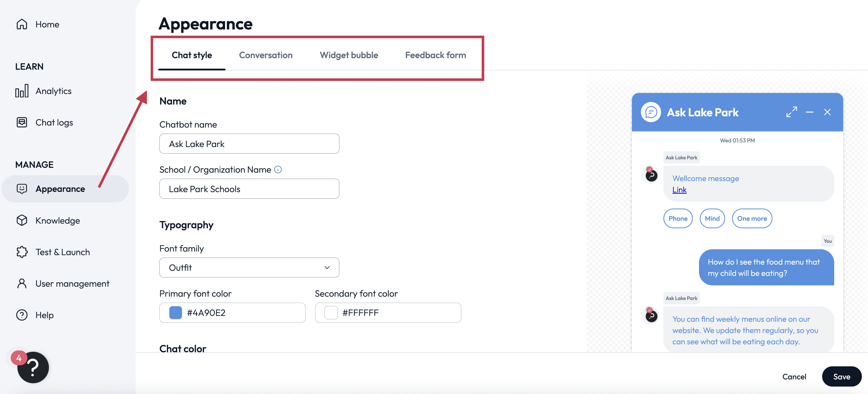This screenshot has height=394, width=868.
Task: Click the Knowledge cube icon
Action: point(22,220)
